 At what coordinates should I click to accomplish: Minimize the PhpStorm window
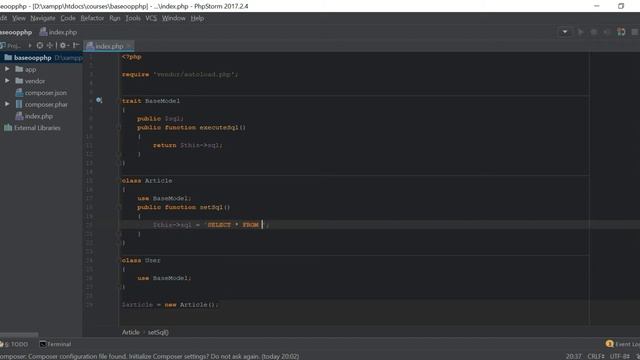597,6
